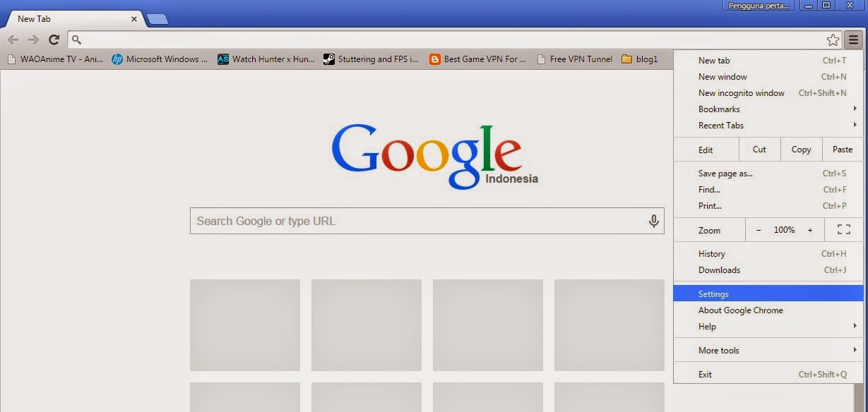
Task: Open WAOAnime TV bookmark
Action: pyautogui.click(x=55, y=59)
